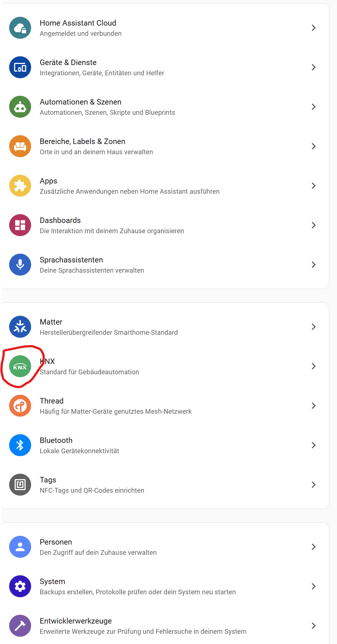This screenshot has height=644, width=337.
Task: Open the Bluetooth title link
Action: pos(56,440)
